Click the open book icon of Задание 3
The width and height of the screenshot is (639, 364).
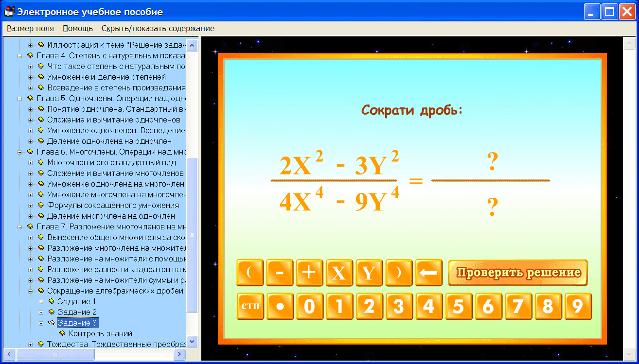(52, 323)
